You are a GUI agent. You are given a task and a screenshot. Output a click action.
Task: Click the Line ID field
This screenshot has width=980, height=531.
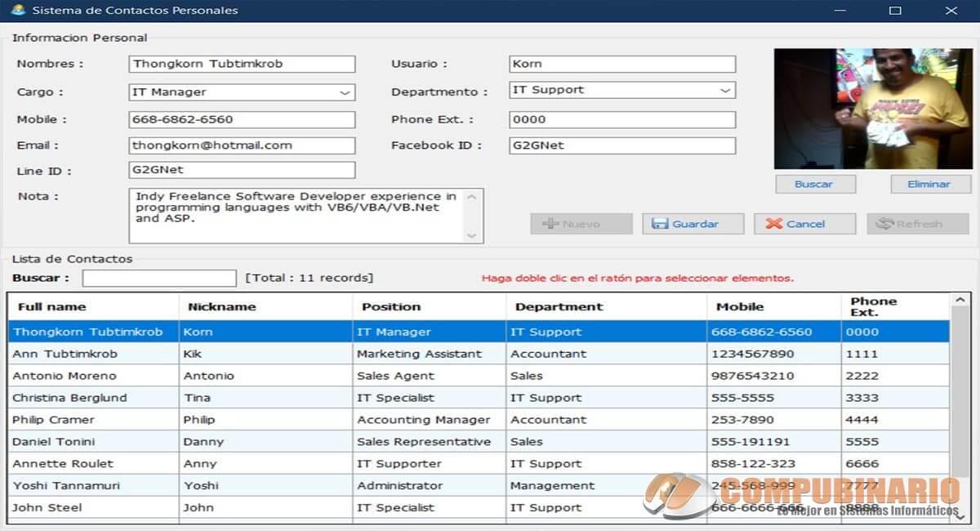pos(242,170)
